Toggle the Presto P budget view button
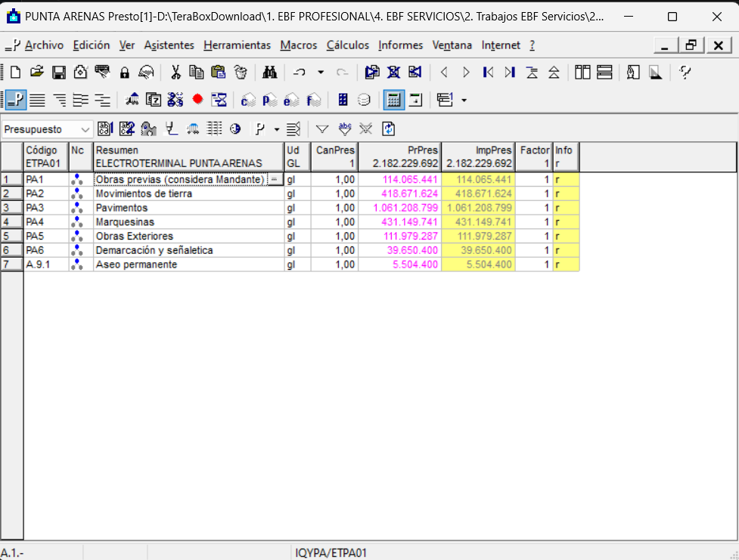The height and width of the screenshot is (560, 739). click(16, 100)
